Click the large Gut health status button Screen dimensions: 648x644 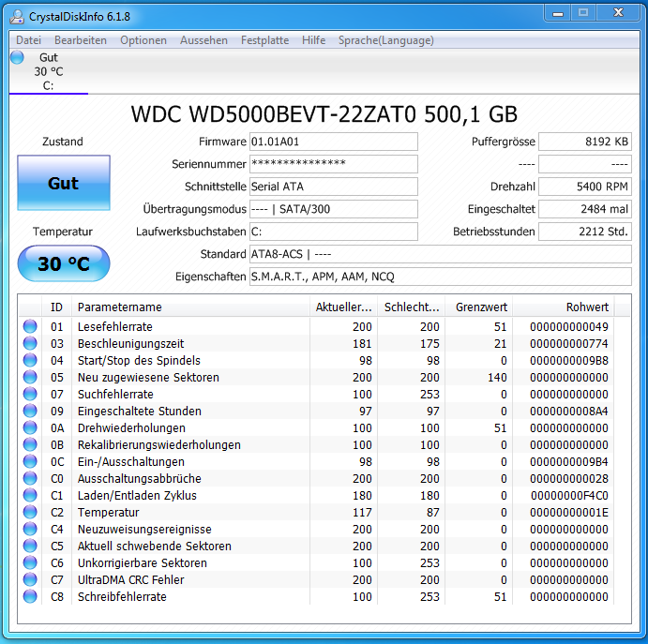64,183
